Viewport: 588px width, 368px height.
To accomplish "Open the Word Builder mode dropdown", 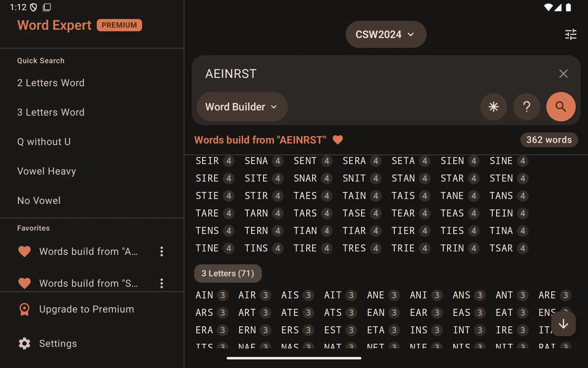I will coord(242,107).
